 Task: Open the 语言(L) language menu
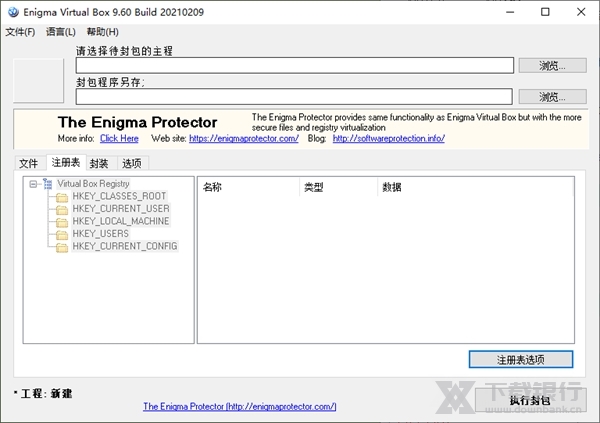tap(61, 32)
